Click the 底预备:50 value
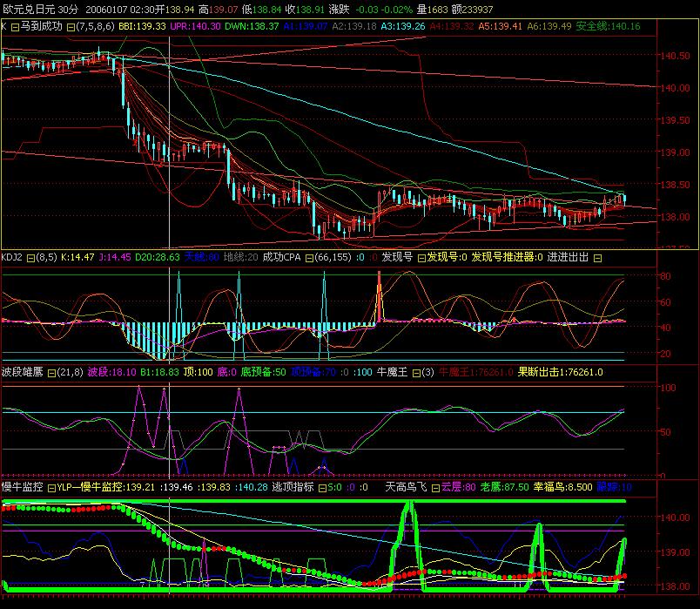 click(x=264, y=372)
